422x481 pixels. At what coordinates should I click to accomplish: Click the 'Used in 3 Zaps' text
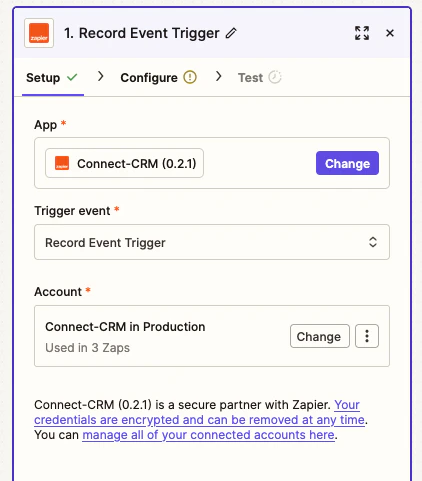[87, 348]
